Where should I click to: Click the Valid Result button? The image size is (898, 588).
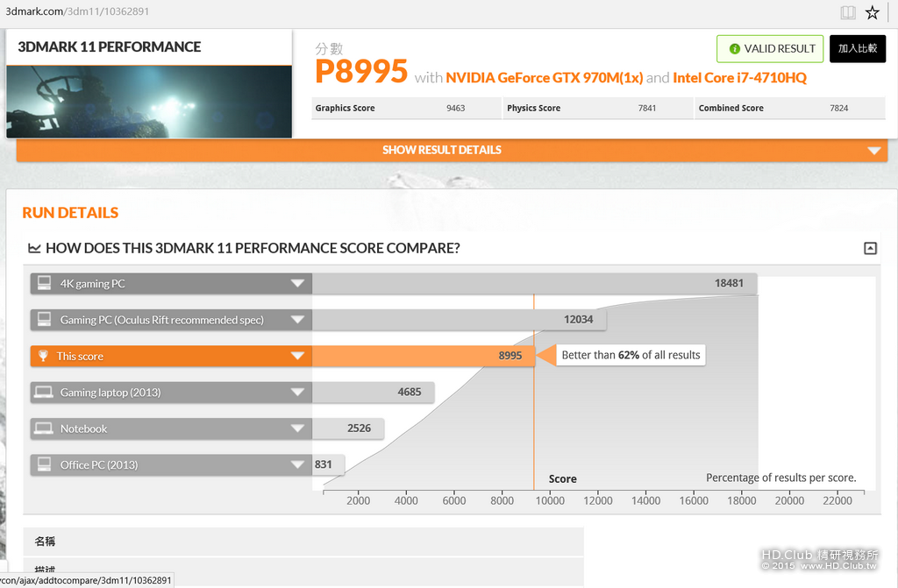tap(770, 49)
